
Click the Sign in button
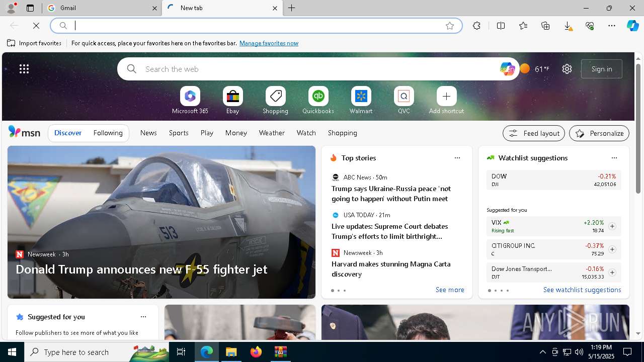[602, 69]
